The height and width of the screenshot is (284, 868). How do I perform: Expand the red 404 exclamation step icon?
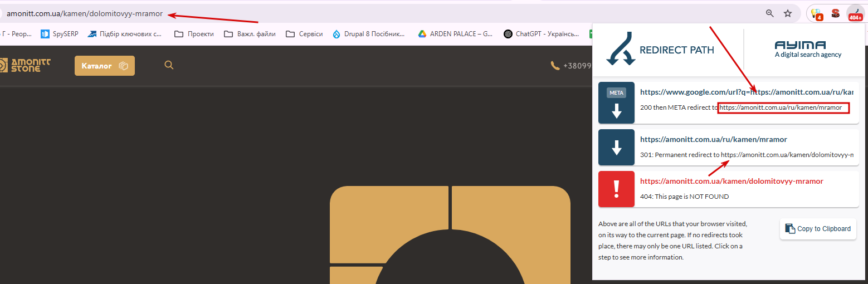tap(616, 189)
